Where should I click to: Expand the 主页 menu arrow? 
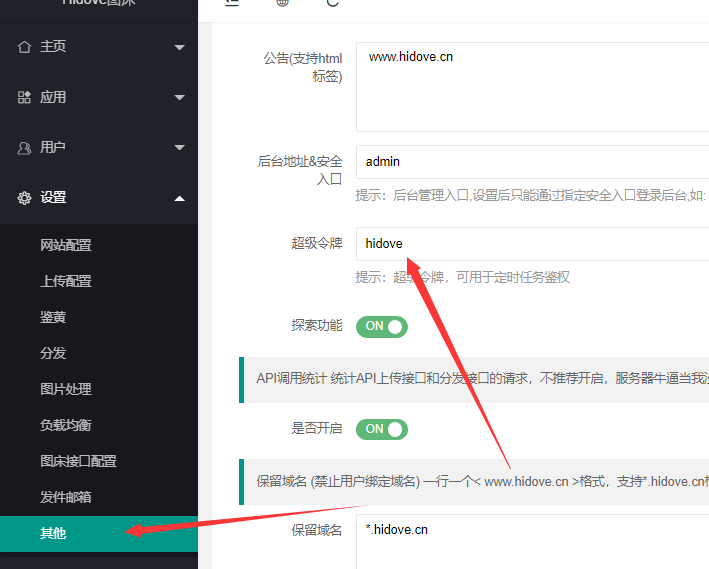click(180, 47)
